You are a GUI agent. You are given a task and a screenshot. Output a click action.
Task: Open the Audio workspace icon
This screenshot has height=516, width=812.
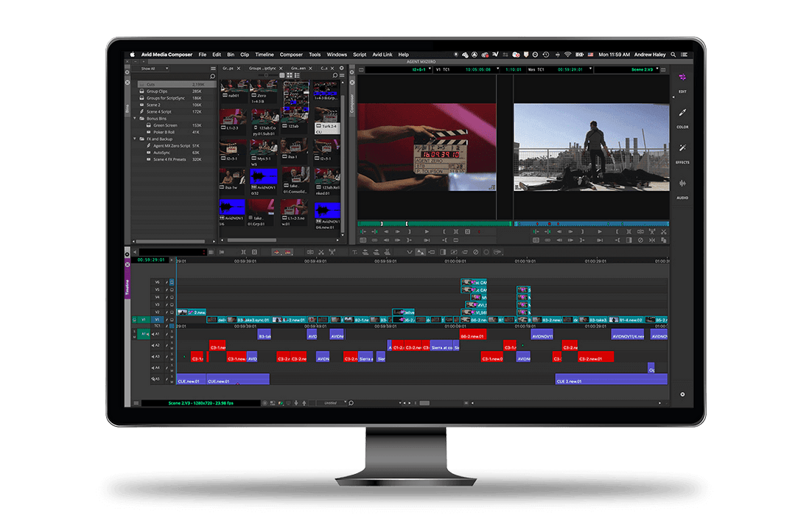pos(682,186)
